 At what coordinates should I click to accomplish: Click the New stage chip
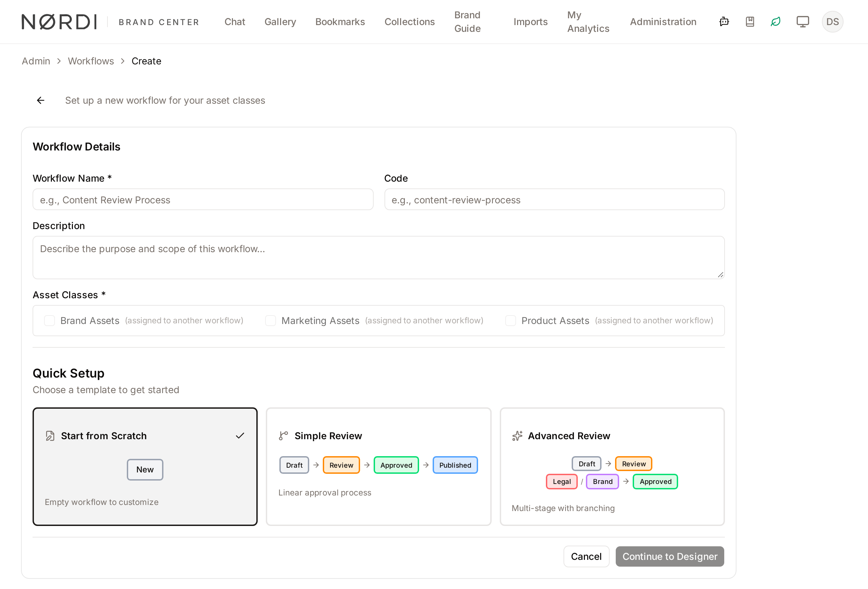[145, 470]
